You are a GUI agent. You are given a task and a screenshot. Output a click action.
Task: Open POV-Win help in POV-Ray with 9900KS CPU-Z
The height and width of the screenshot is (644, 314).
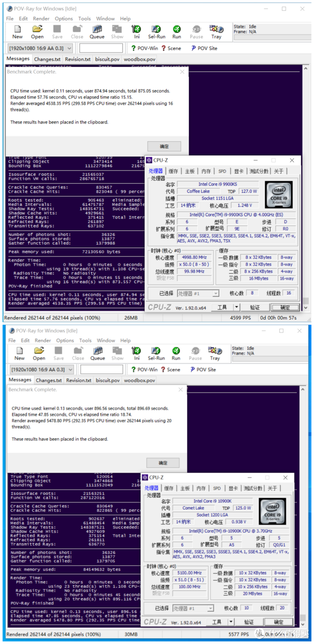[x=145, y=48]
